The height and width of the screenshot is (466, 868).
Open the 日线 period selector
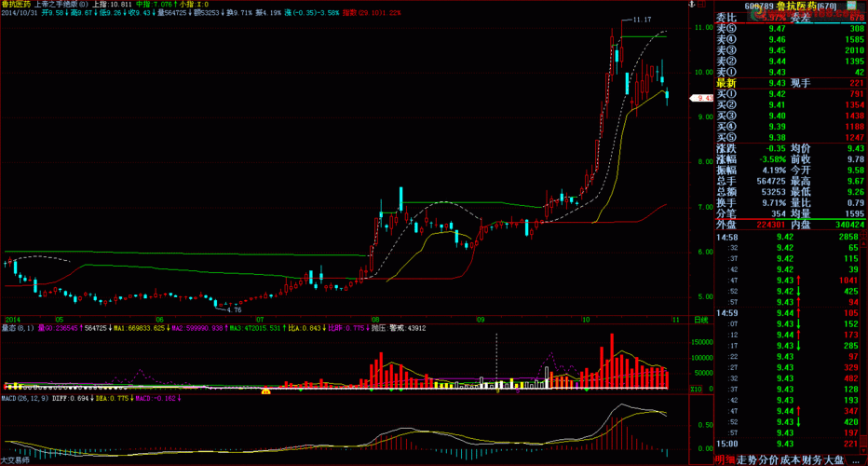(x=701, y=321)
